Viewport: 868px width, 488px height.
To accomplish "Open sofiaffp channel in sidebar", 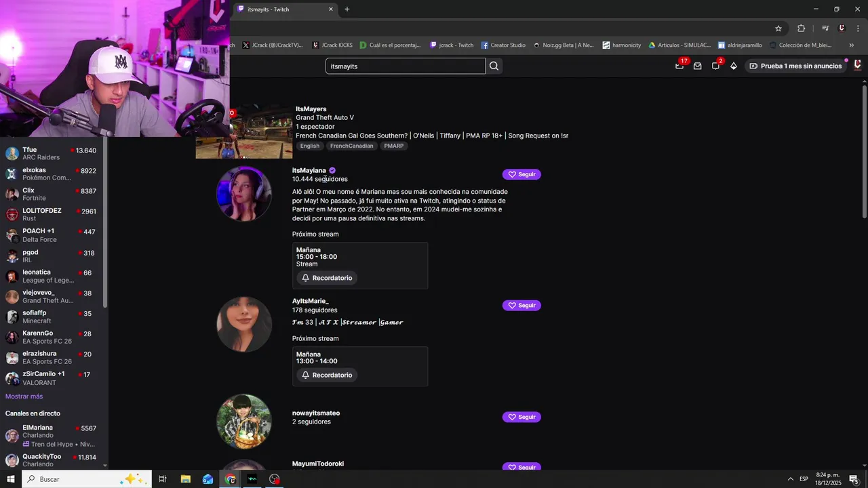I will pos(52,317).
